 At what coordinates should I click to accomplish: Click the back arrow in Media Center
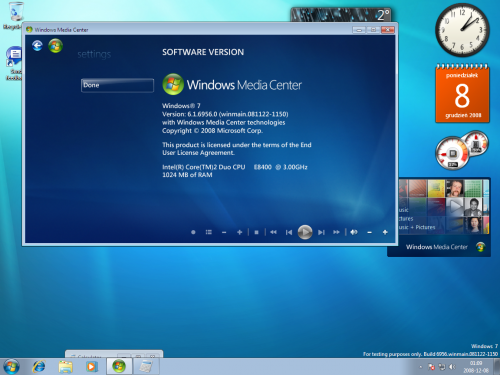pyautogui.click(x=37, y=46)
